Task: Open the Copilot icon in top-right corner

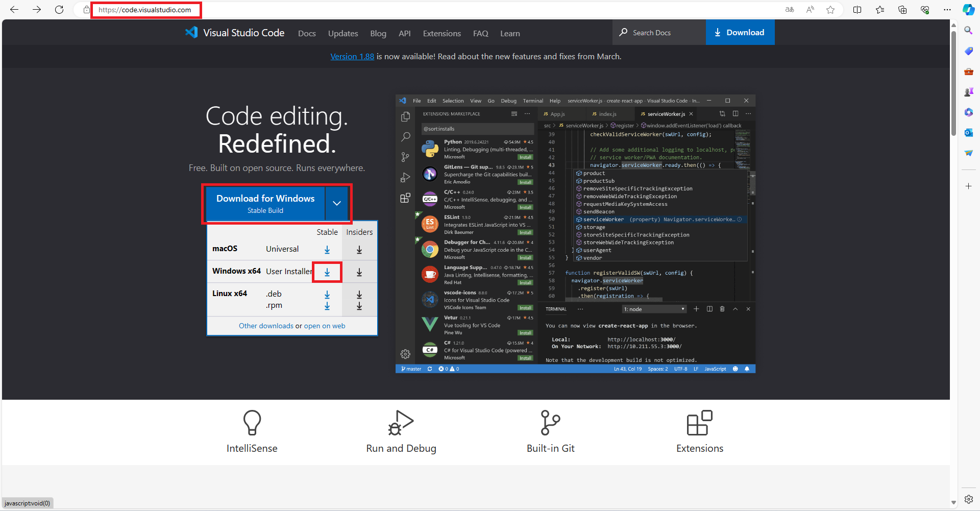Action: pyautogui.click(x=968, y=10)
